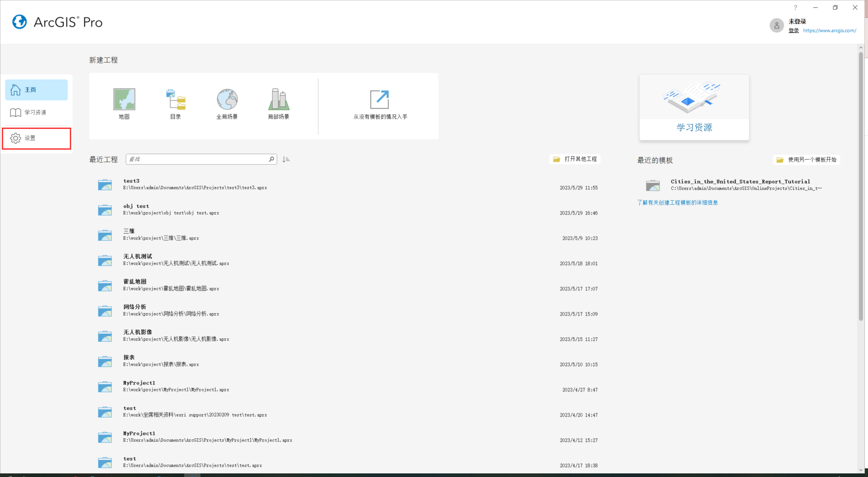Click the 霍乱地图 project icon
868x477 pixels.
coord(105,286)
